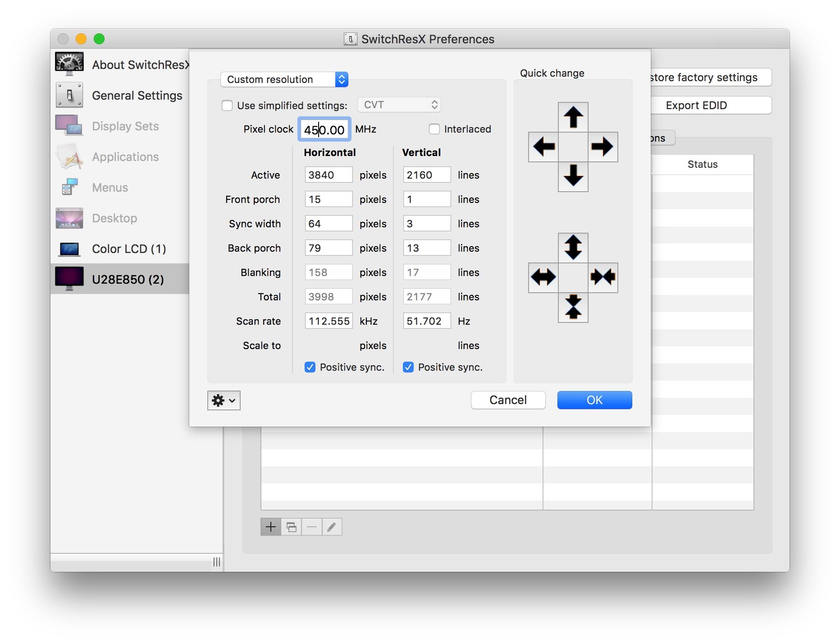This screenshot has height=644, width=840.
Task: Select Desktop in sidebar
Action: pos(120,218)
